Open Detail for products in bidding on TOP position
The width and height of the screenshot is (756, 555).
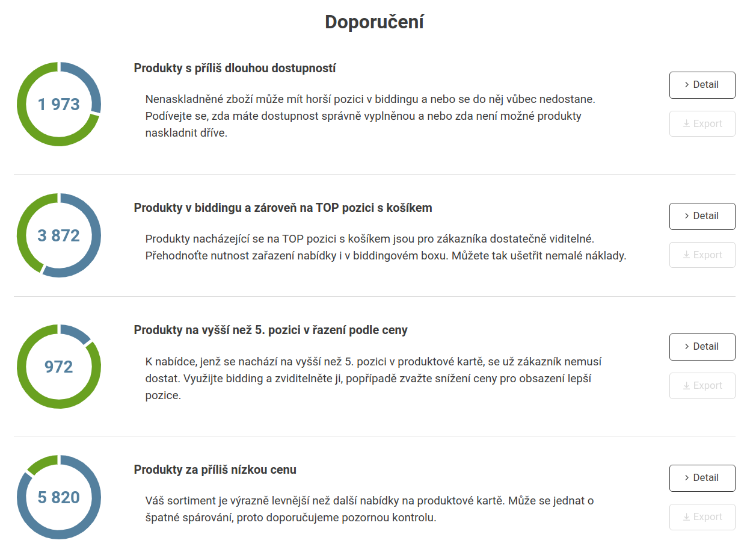point(702,216)
